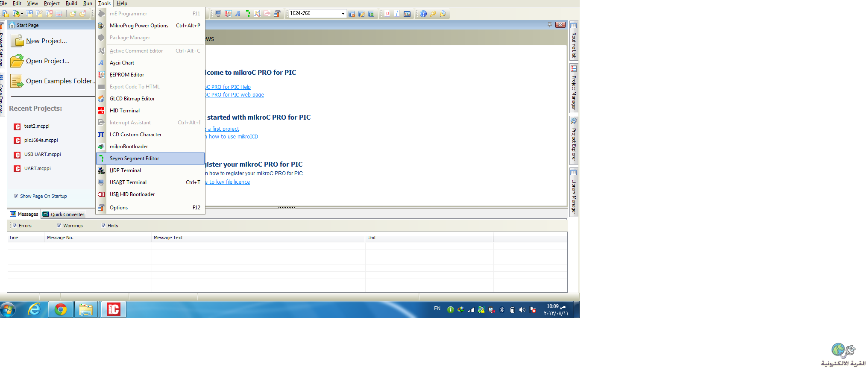
Task: Select EEPROM Editor in Tools menu
Action: click(x=150, y=75)
